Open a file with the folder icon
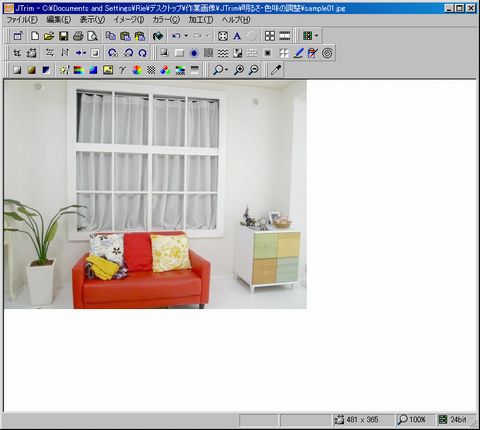 coord(49,36)
